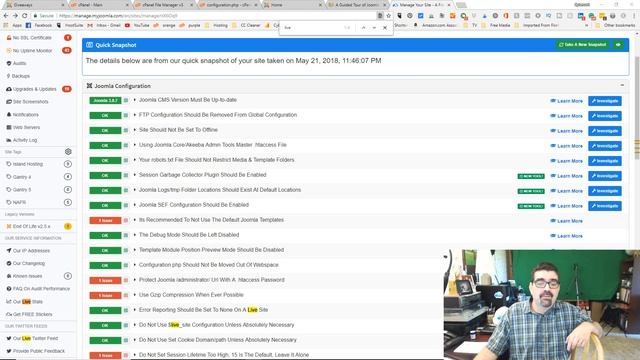This screenshot has height=360, width=640.
Task: Click the Site Tags gear settings icon
Action: click(x=68, y=151)
